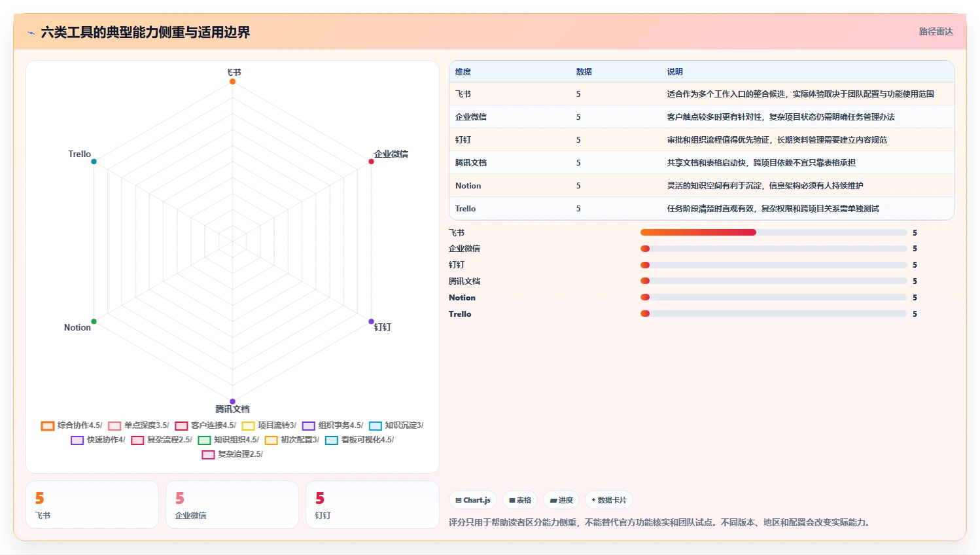980x555 pixels.
Task: Toggle the 知识组织4.5 legend swatch
Action: [204, 440]
